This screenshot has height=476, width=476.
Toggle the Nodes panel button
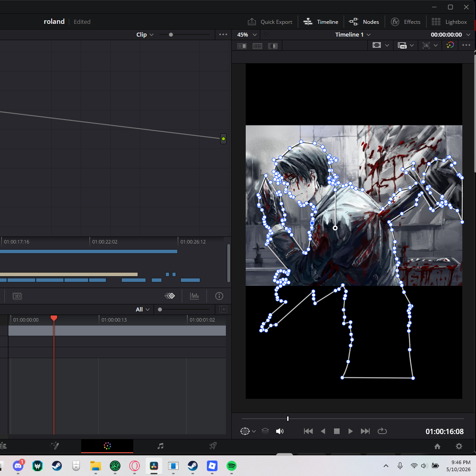(x=364, y=22)
